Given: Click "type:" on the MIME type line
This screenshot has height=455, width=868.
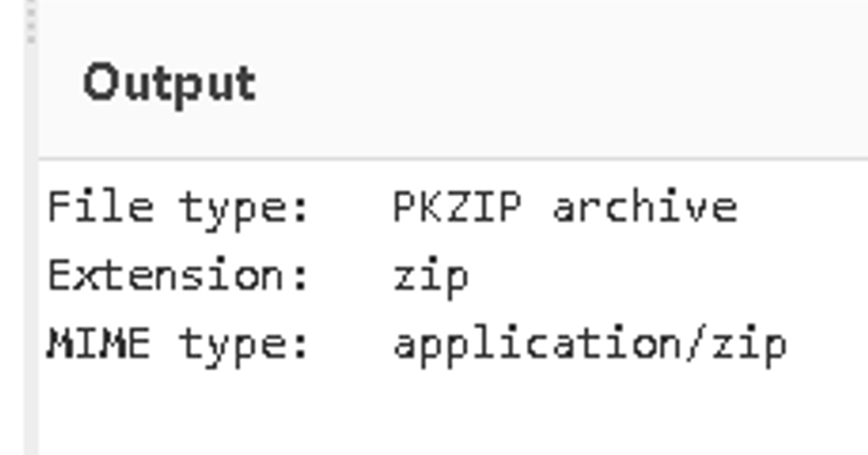Looking at the screenshot, I should point(244,344).
